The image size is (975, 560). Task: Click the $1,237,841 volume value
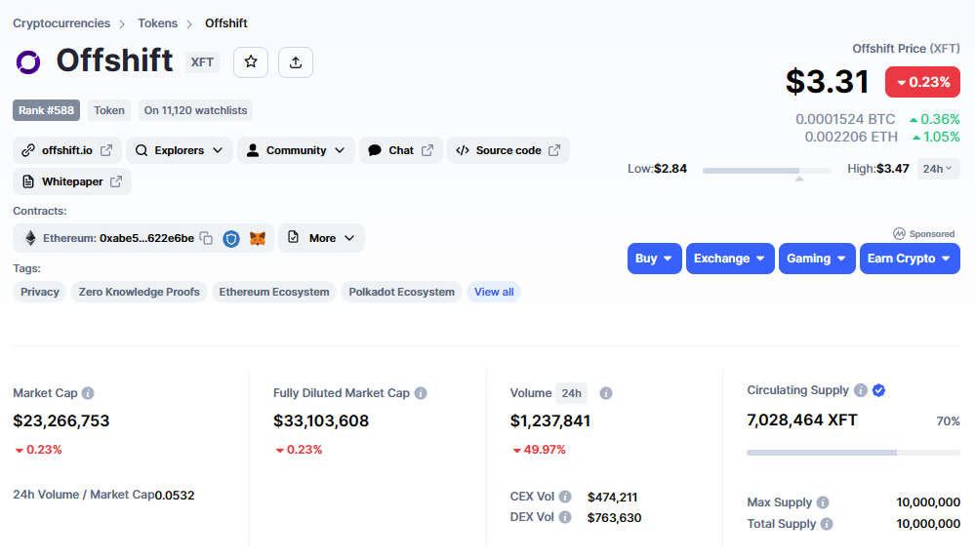coord(550,420)
